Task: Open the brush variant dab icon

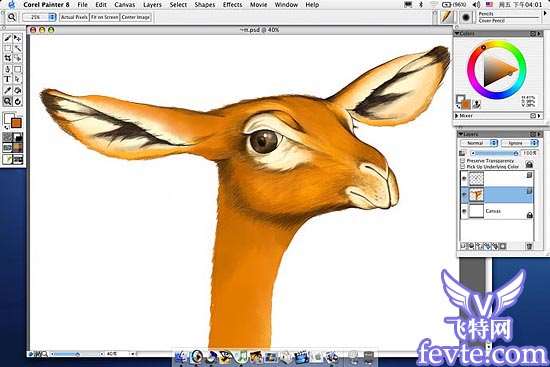Action: pyautogui.click(x=466, y=17)
